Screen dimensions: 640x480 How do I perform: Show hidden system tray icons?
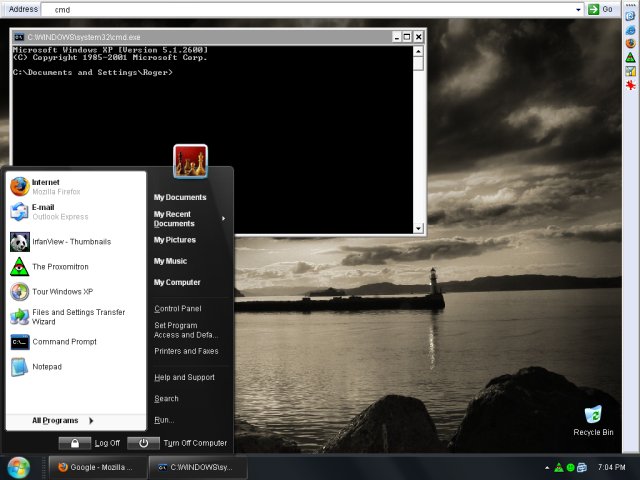(546, 467)
